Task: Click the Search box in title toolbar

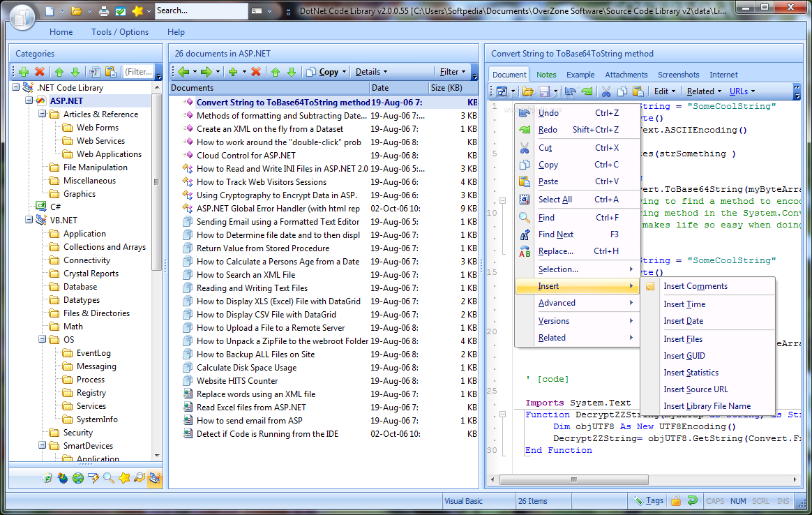Action: (x=201, y=10)
